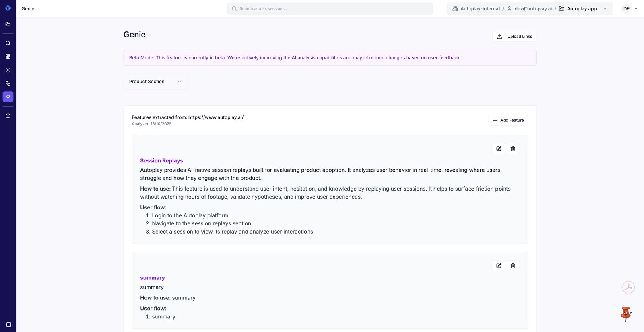
Task: Open the dashboard grid icon in the sidebar
Action: point(8,57)
